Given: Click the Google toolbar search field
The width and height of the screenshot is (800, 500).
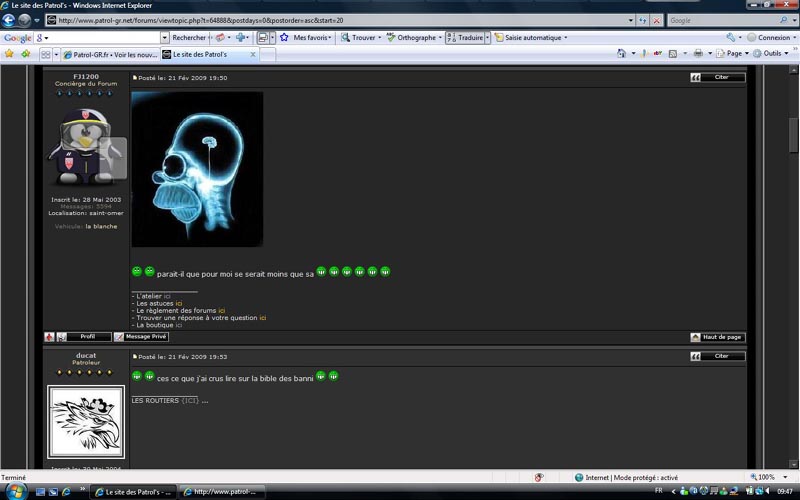Looking at the screenshot, I should tap(97, 37).
